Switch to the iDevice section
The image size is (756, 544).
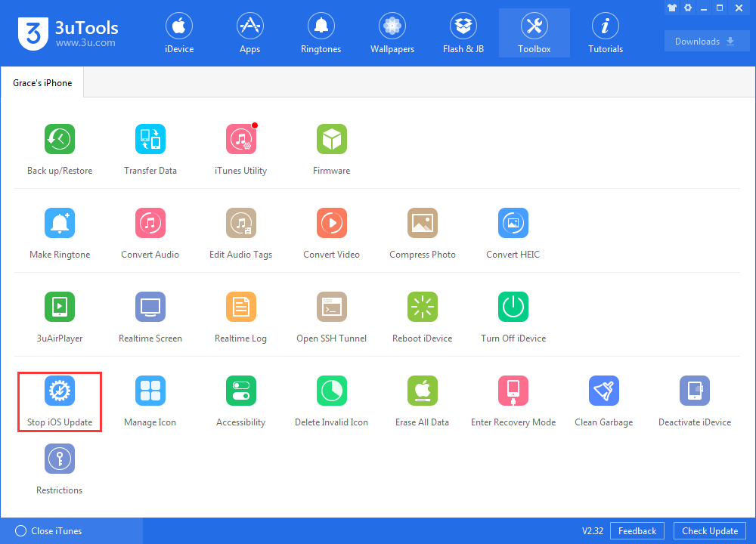179,32
